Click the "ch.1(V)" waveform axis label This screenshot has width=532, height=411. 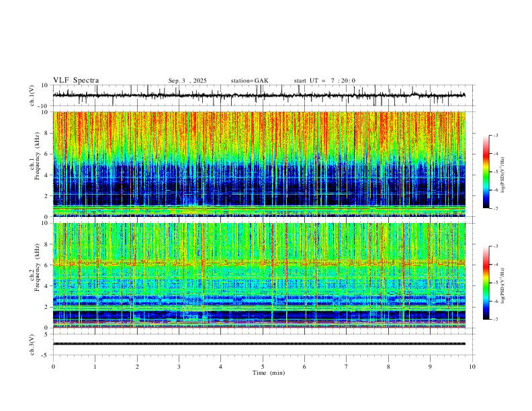pos(32,95)
